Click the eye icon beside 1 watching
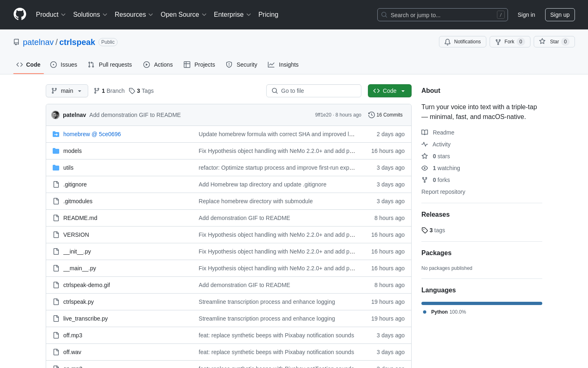This screenshot has width=588, height=368. [x=425, y=168]
